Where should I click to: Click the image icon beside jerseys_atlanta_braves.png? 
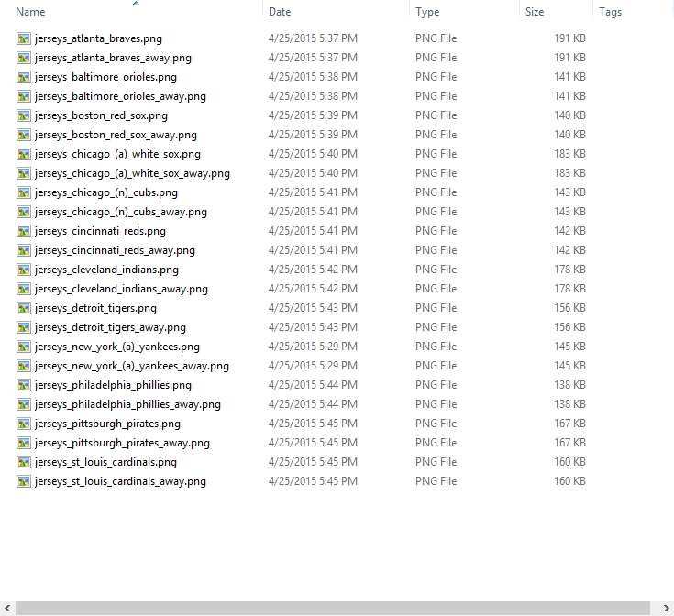pos(24,38)
